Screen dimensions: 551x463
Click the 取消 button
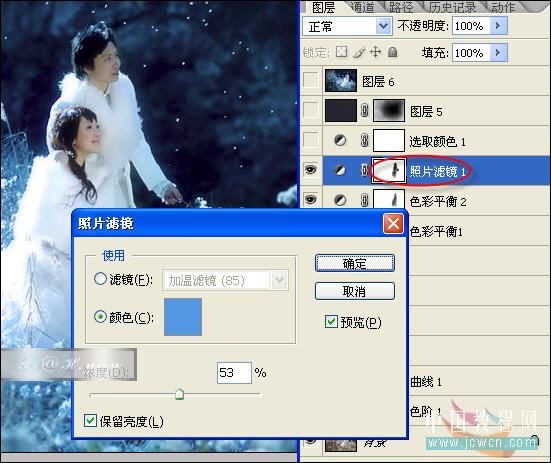click(x=355, y=291)
